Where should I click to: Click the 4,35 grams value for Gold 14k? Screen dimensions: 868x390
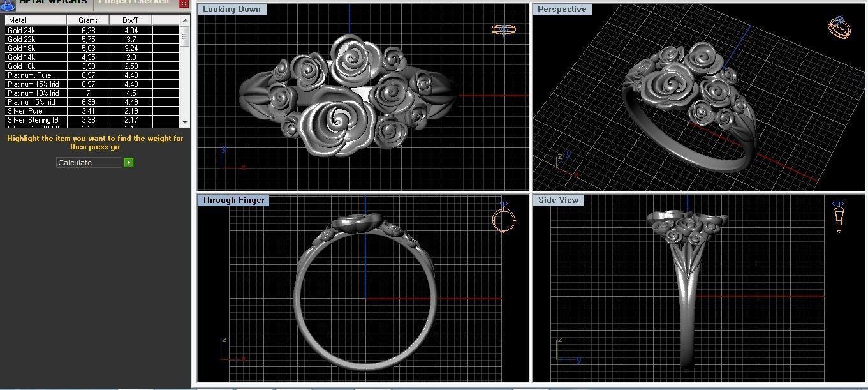pyautogui.click(x=89, y=57)
